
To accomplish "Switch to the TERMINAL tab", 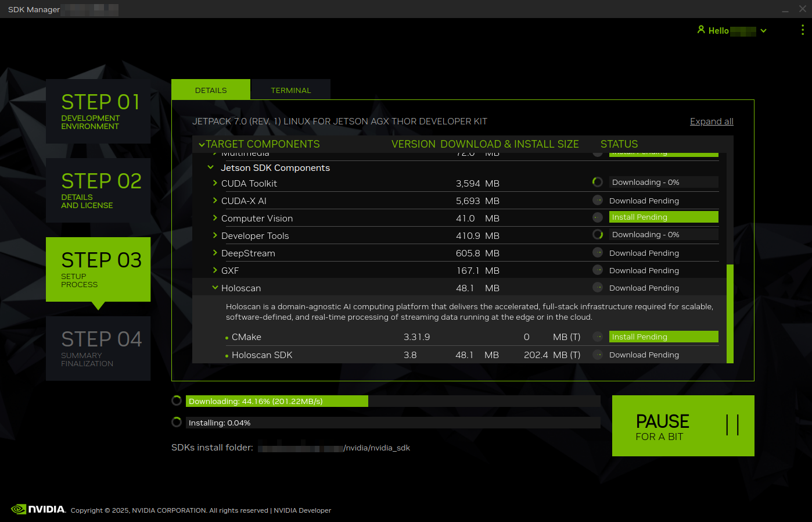I will pos(290,90).
